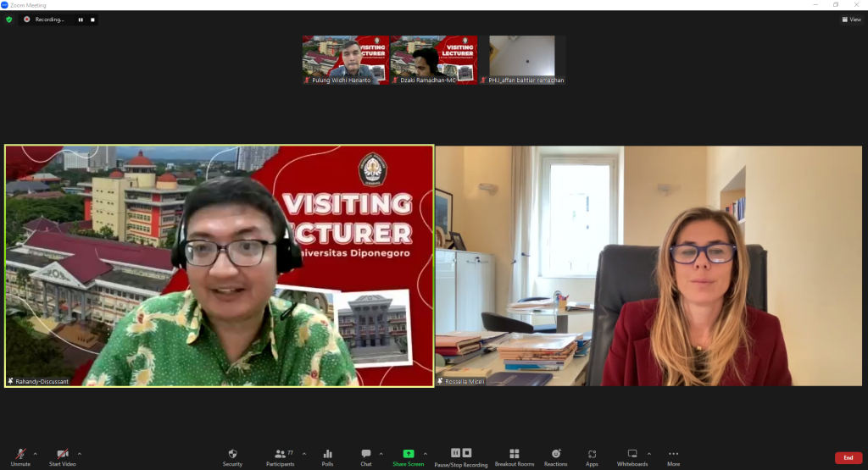Image resolution: width=868 pixels, height=470 pixels.
Task: Open the Reactions menu
Action: pyautogui.click(x=556, y=457)
